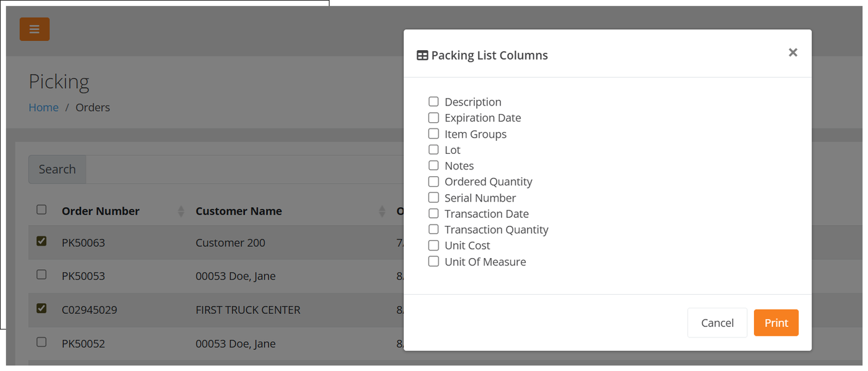The image size is (868, 371).
Task: Check the Unit Cost option
Action: pos(433,245)
